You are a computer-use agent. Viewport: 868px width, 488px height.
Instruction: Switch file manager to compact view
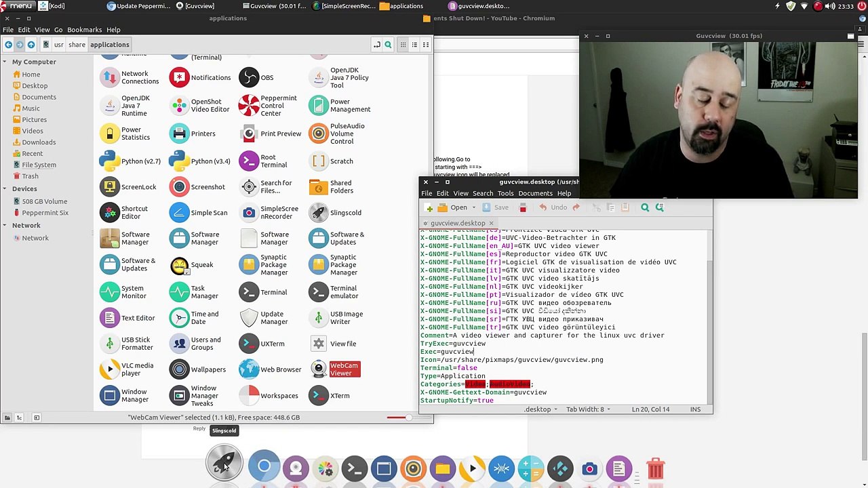tap(426, 45)
